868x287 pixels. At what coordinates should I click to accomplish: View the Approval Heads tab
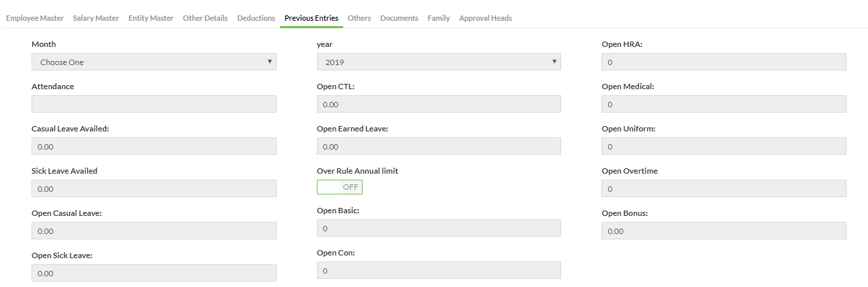coord(485,18)
